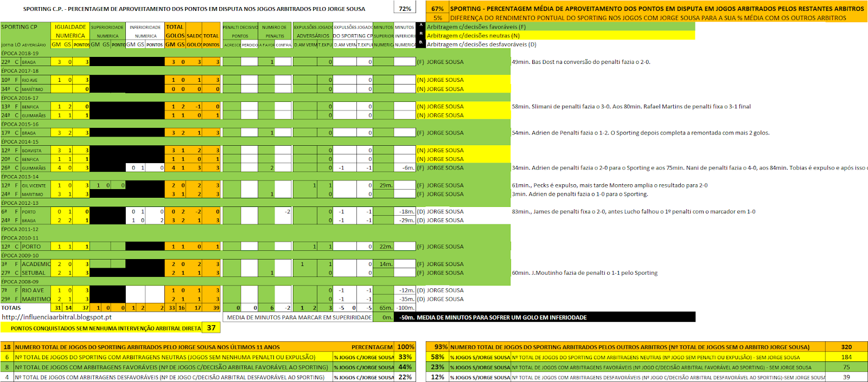Select the 33% neutral games cell
Image resolution: width=868 pixels, height=382 pixels.
405,357
